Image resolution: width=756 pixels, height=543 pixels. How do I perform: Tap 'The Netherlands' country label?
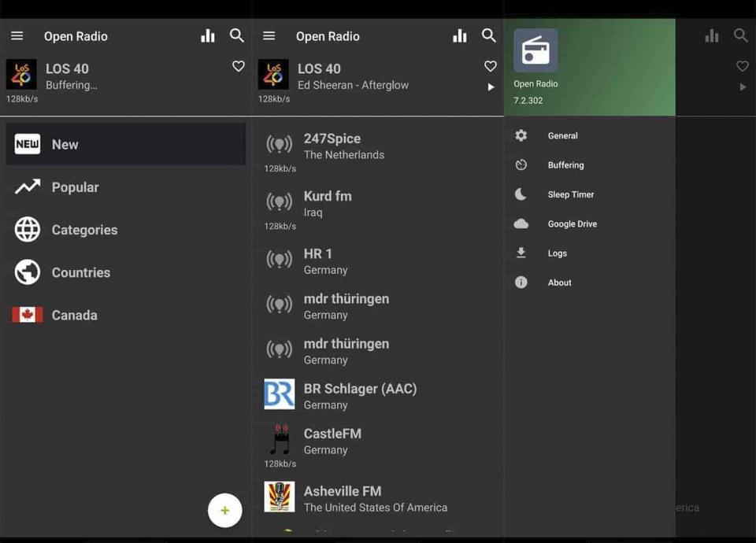coord(344,155)
